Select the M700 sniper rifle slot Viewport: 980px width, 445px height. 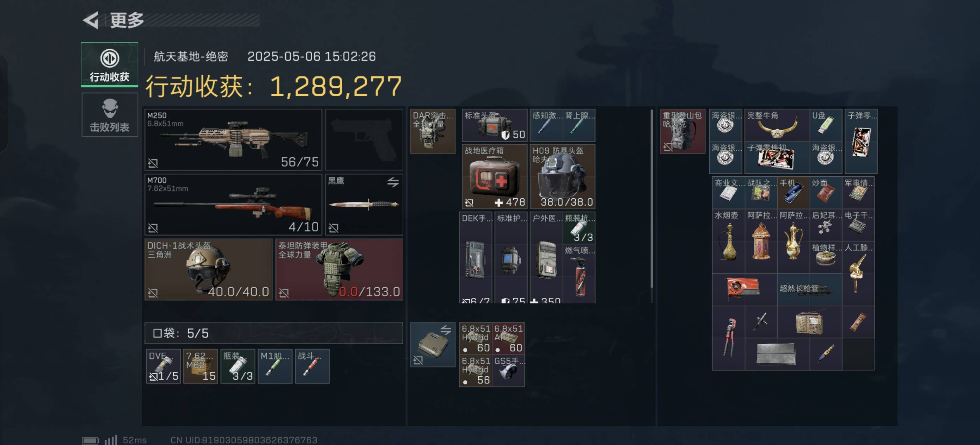pos(233,205)
